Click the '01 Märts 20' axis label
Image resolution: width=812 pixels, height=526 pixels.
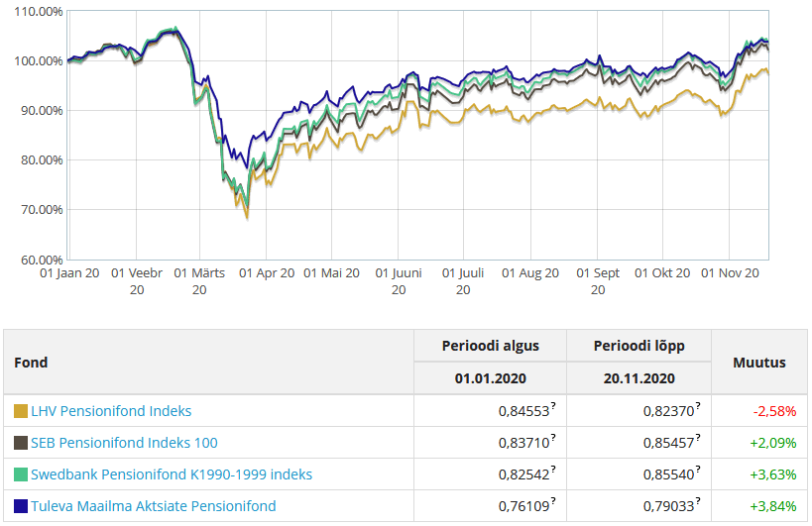click(x=199, y=281)
